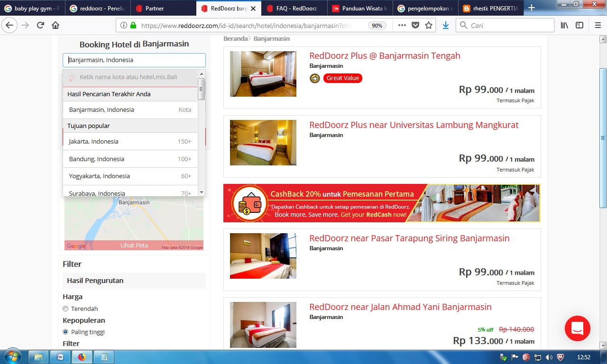Switch to the reddoorz Penelusuran tab
Viewport: 607px width, 364px height.
98,8
